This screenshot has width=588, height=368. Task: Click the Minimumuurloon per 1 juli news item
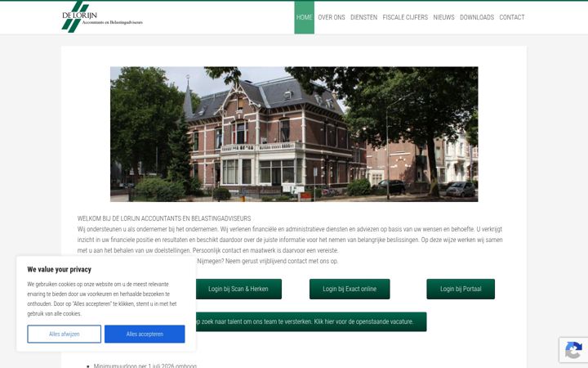[x=145, y=366]
